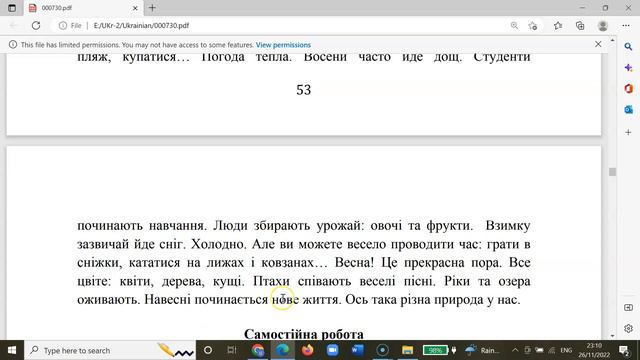This screenshot has height=360, width=640.
Task: Open the Favorites list icon
Action: pos(558,26)
